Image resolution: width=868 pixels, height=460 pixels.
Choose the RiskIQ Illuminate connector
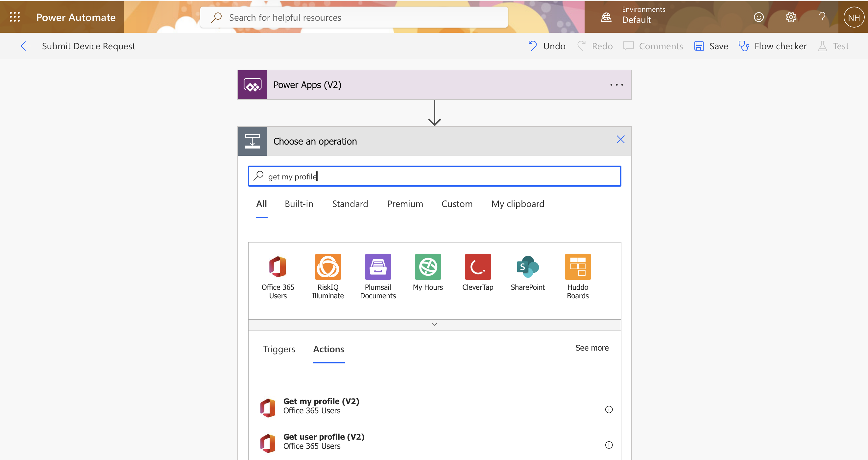(x=328, y=276)
